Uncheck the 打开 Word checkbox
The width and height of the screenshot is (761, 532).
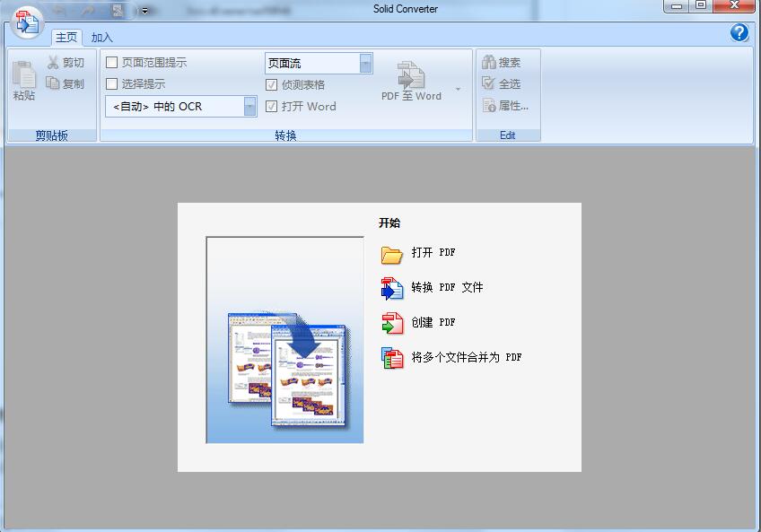tap(271, 106)
